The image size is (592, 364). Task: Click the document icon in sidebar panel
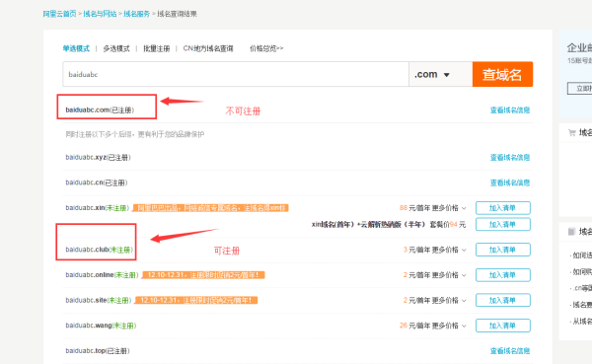pos(571,232)
